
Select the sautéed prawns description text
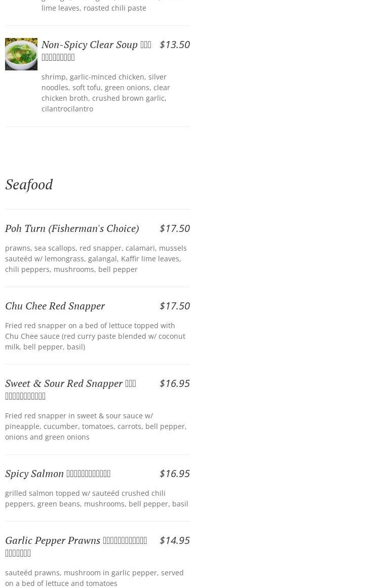pyautogui.click(x=94, y=578)
